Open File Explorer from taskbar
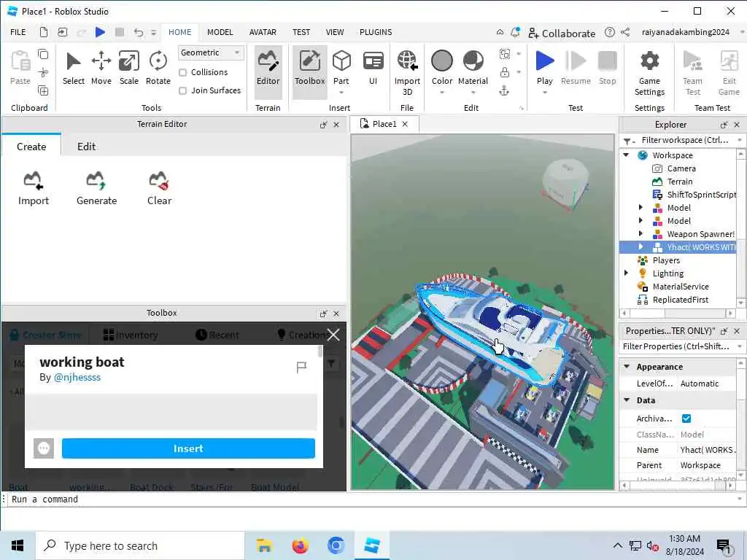747x560 pixels. pyautogui.click(x=264, y=545)
